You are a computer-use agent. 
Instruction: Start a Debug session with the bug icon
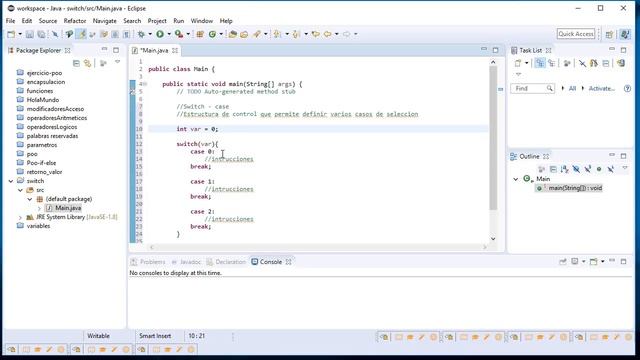coord(141,34)
